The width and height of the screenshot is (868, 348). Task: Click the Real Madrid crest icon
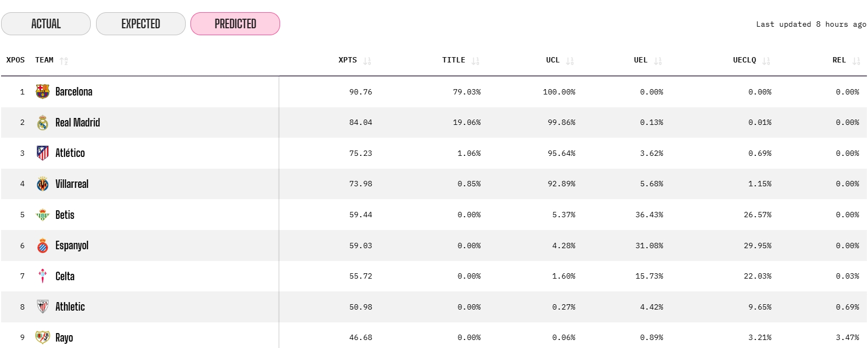[43, 123]
